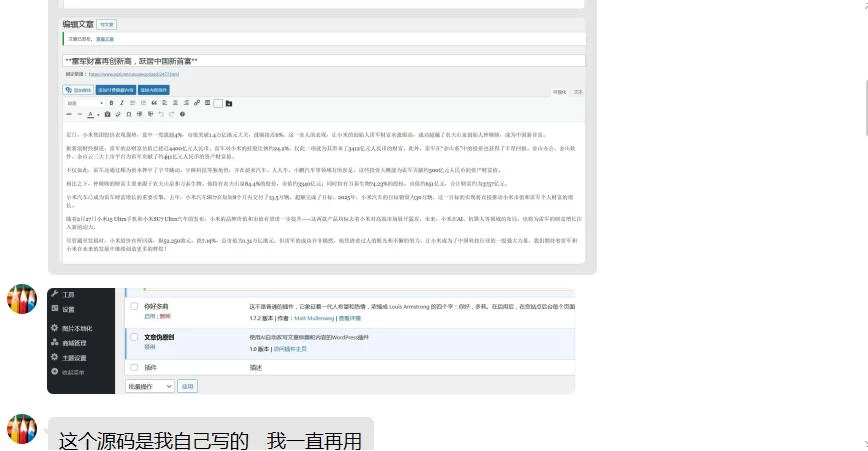Toggle Italic in the editor toolbar
This screenshot has height=451, width=868.
tap(122, 103)
